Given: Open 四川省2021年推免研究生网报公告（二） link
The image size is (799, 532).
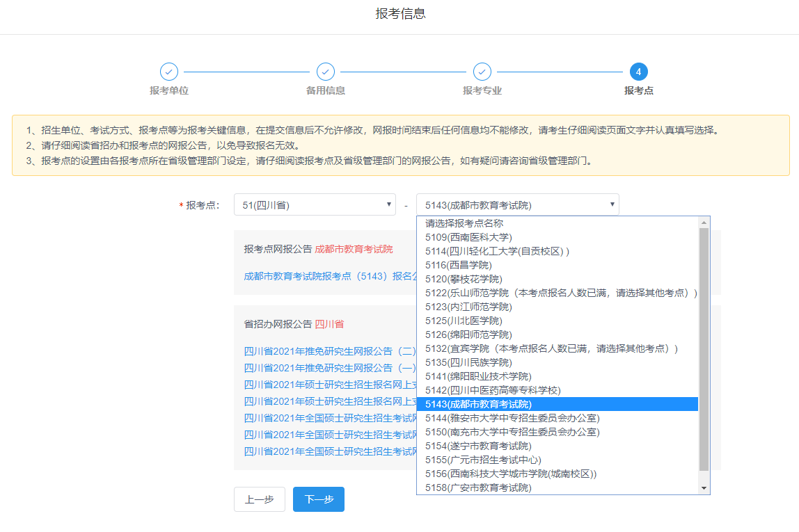Looking at the screenshot, I should [x=330, y=351].
